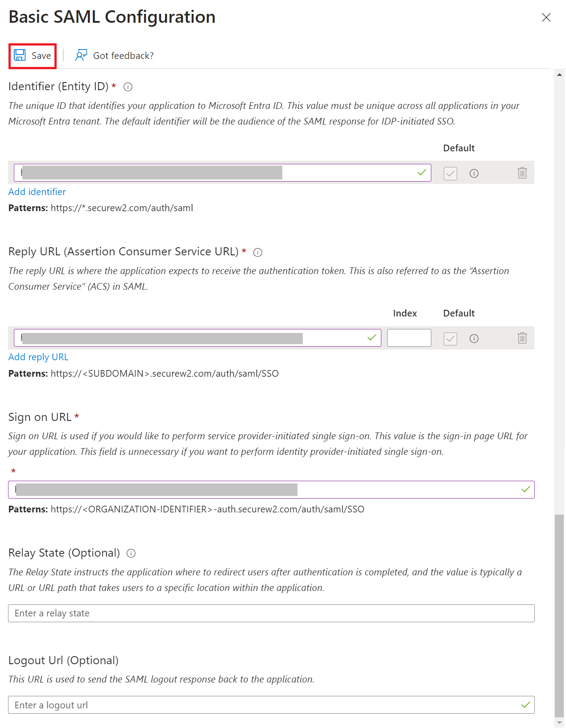Click the Add identifier link
Viewport: 566px width, 728px height.
37,192
